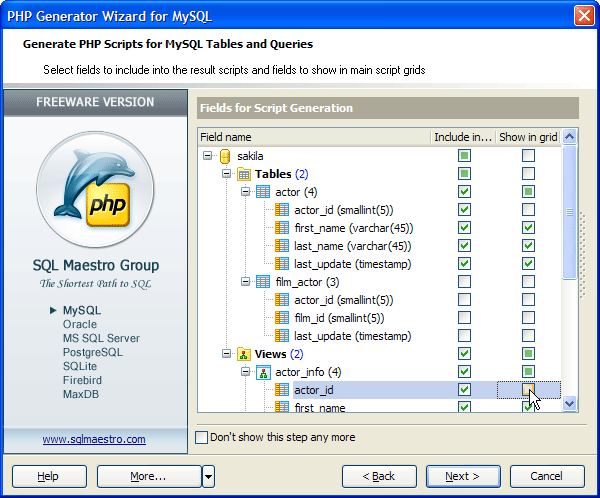Check Include for film_id (smallint(5))
The height and width of the screenshot is (498, 600).
pos(464,318)
